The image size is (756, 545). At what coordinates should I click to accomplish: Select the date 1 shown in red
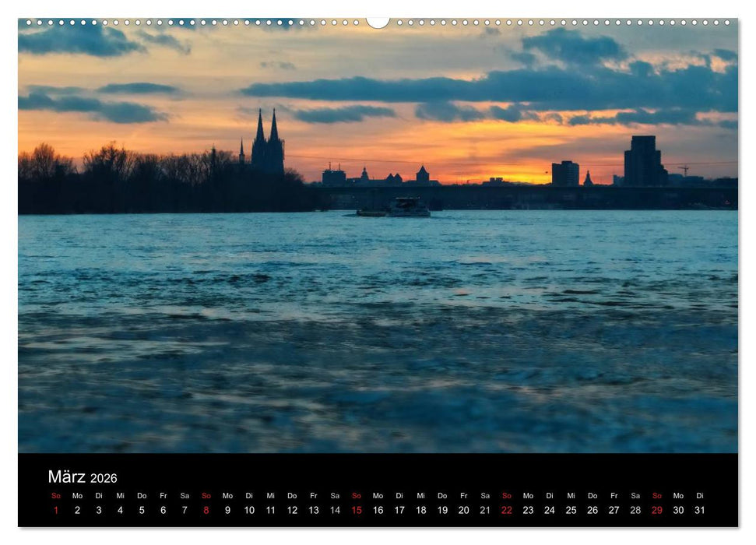coord(56,512)
